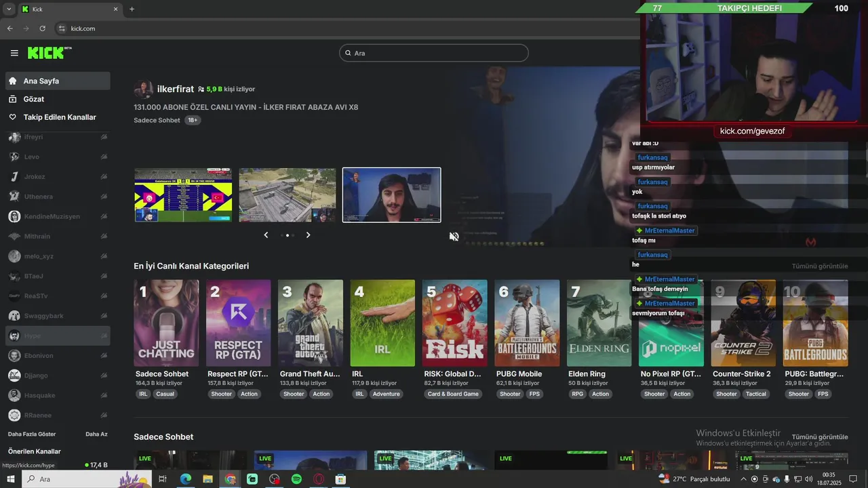This screenshot has width=868, height=488.
Task: Click the Tactical tag under Counter-Strike 2
Action: (755, 394)
